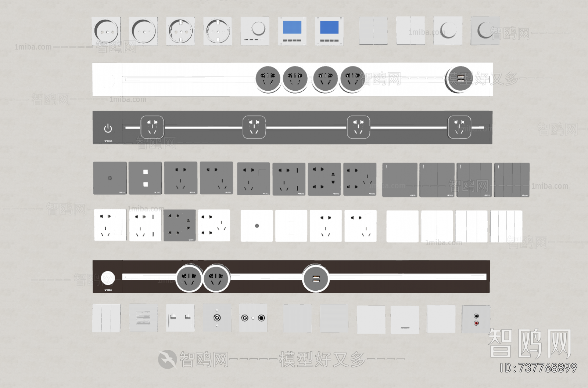The image size is (588, 388).
Task: Click the gray socket in the white socket row
Action: [x=179, y=225]
